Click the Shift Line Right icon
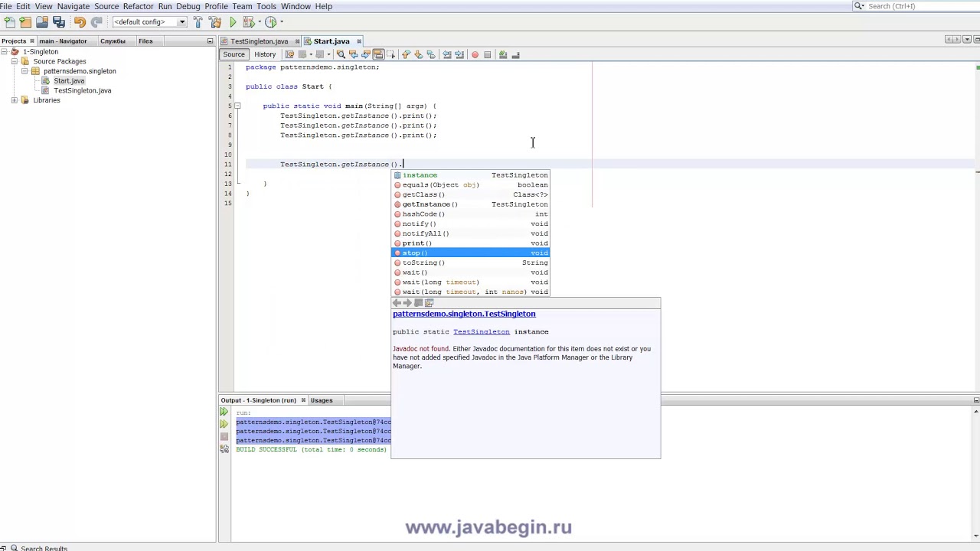The height and width of the screenshot is (551, 980). pyautogui.click(x=459, y=54)
